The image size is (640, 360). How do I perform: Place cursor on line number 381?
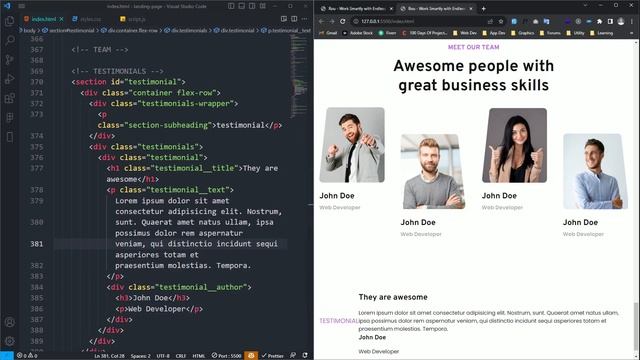(36, 244)
